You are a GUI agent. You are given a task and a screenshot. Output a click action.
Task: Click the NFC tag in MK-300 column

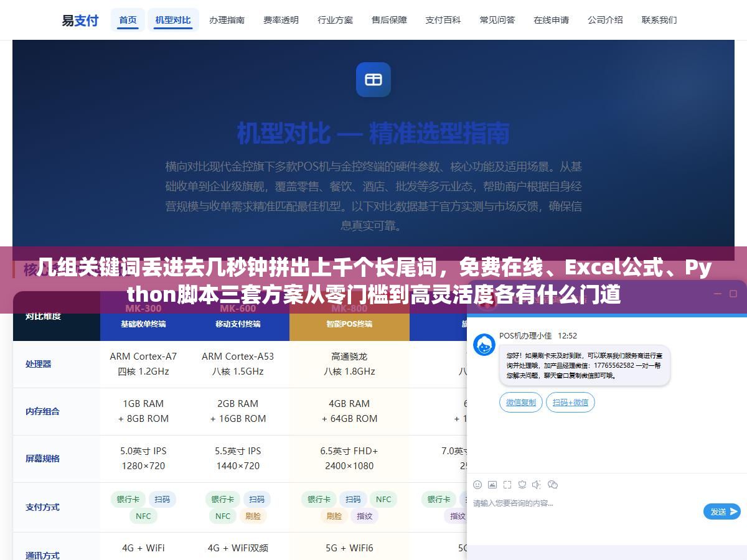click(144, 516)
